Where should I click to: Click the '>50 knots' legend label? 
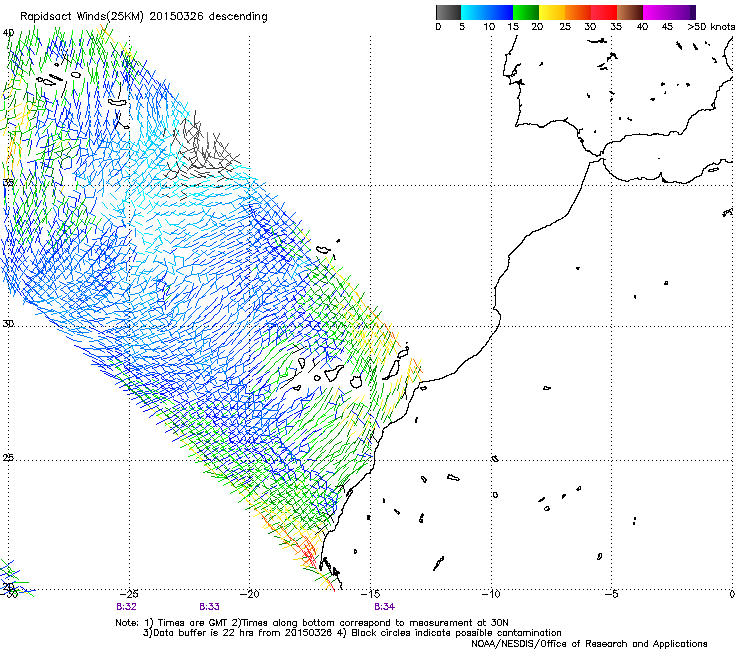click(711, 26)
